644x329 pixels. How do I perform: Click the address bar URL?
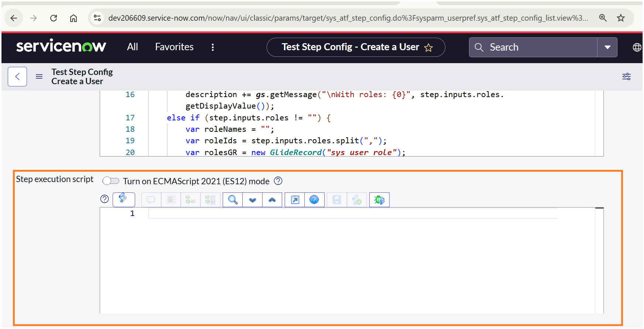348,18
